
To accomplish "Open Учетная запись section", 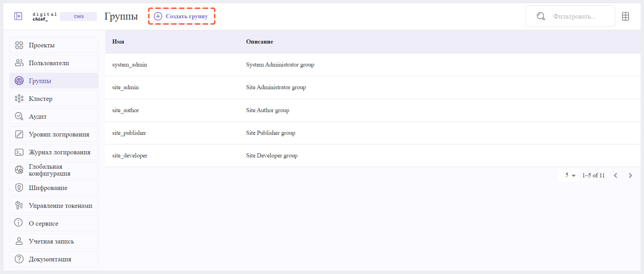I will (x=54, y=241).
